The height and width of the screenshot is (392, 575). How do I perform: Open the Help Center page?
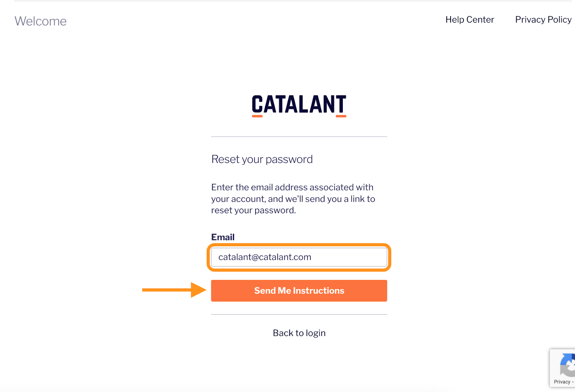(x=469, y=20)
